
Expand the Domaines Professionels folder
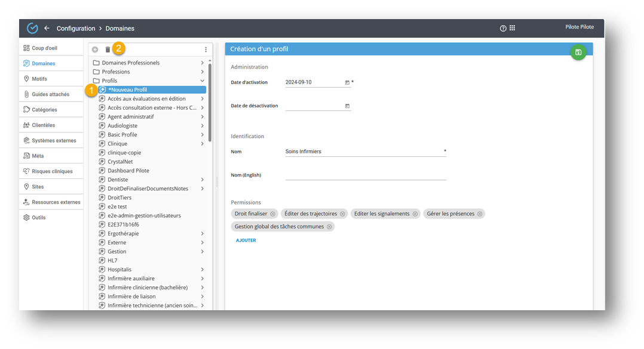pyautogui.click(x=203, y=63)
